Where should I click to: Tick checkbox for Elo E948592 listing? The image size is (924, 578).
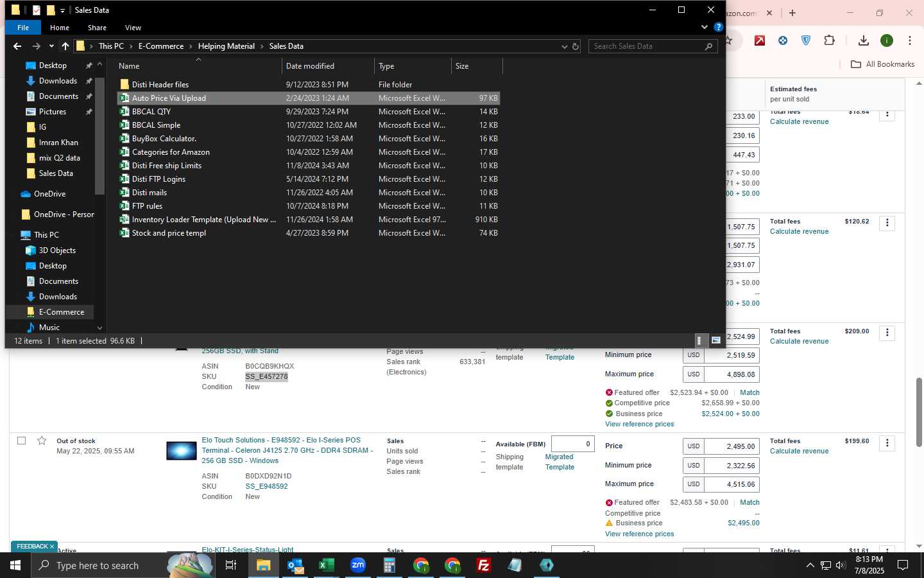tap(22, 441)
